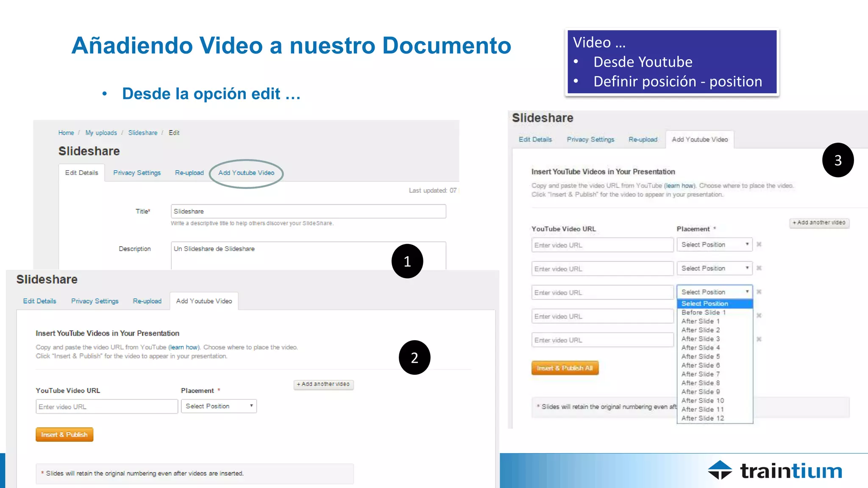Click Enter video URL field in screenshot 2
Image resolution: width=868 pixels, height=488 pixels.
point(107,407)
